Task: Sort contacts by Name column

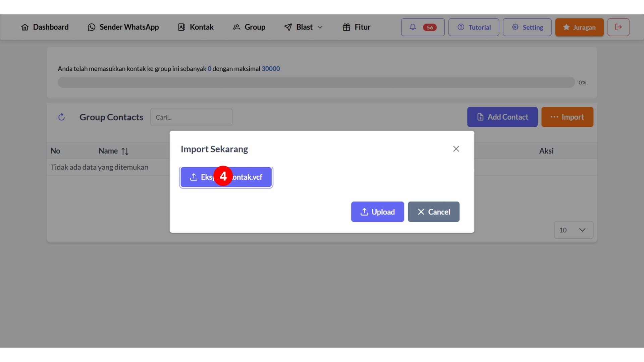Action: click(113, 151)
